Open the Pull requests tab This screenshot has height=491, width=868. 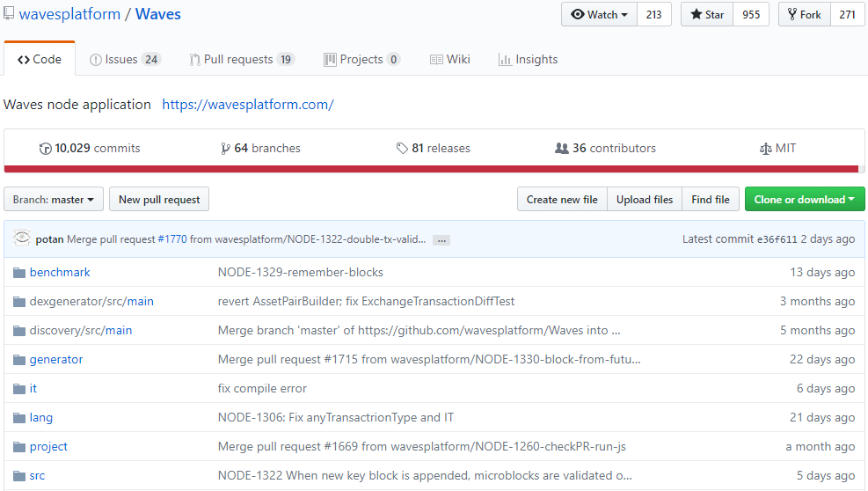[242, 59]
